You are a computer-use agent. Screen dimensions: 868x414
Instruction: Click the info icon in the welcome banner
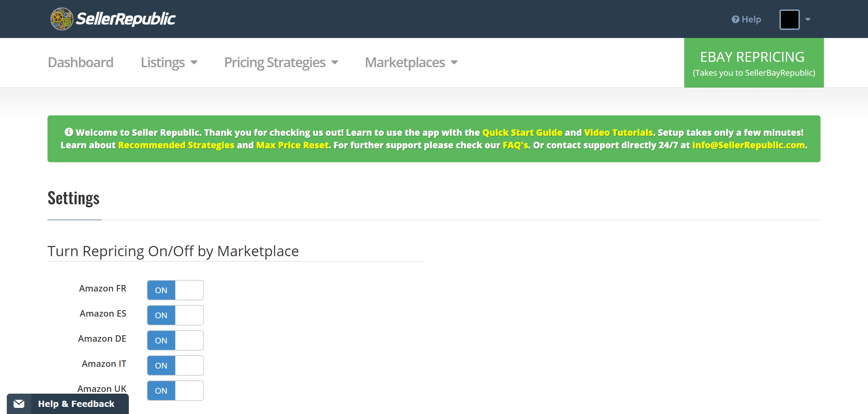coord(69,132)
